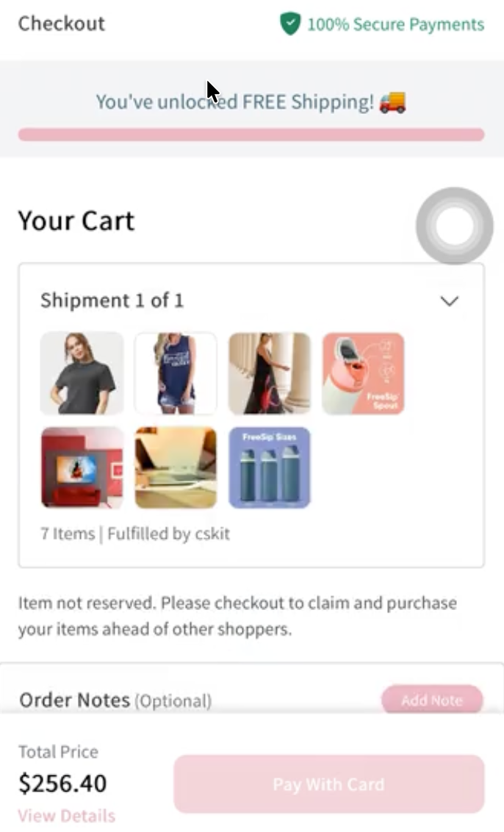View the blue FreeSip Sizes bottles thumbnail
Screen dimensions: 504x832
coord(270,467)
